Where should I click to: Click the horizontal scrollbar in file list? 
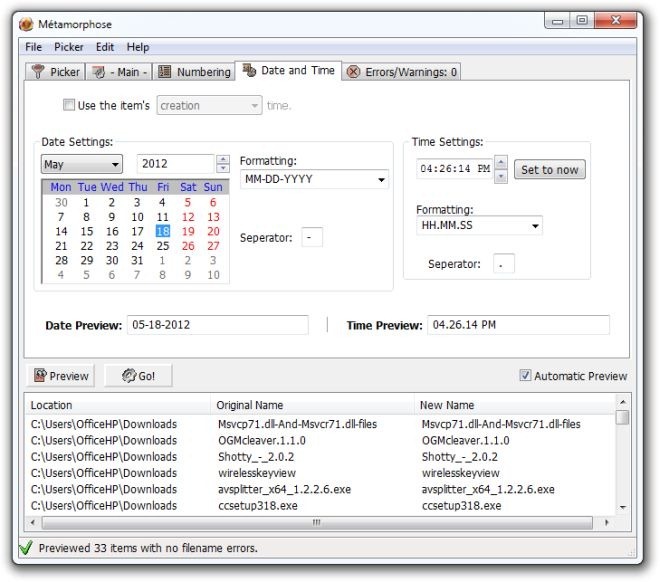(x=317, y=522)
